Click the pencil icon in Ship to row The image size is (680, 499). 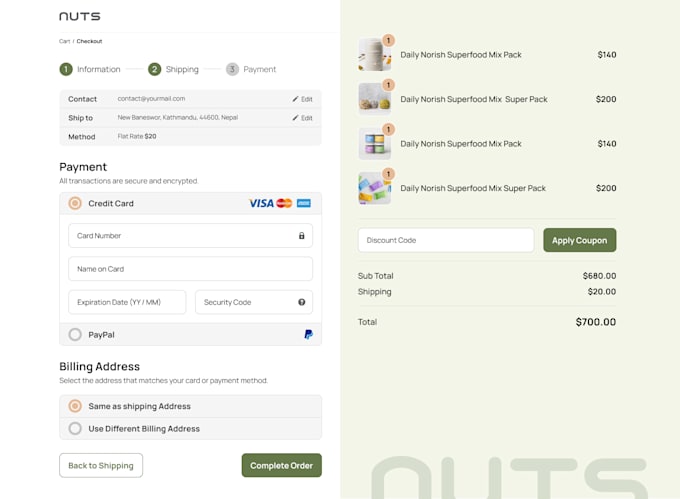click(295, 117)
